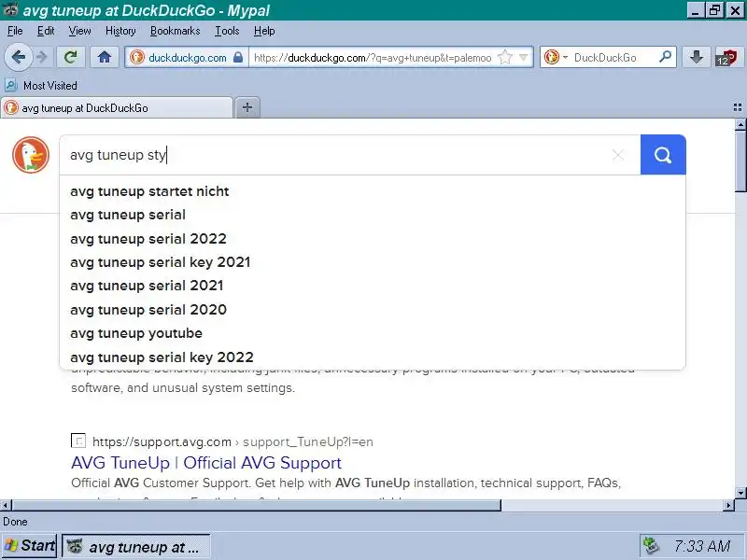Click the blue search magnifier button

(x=663, y=155)
